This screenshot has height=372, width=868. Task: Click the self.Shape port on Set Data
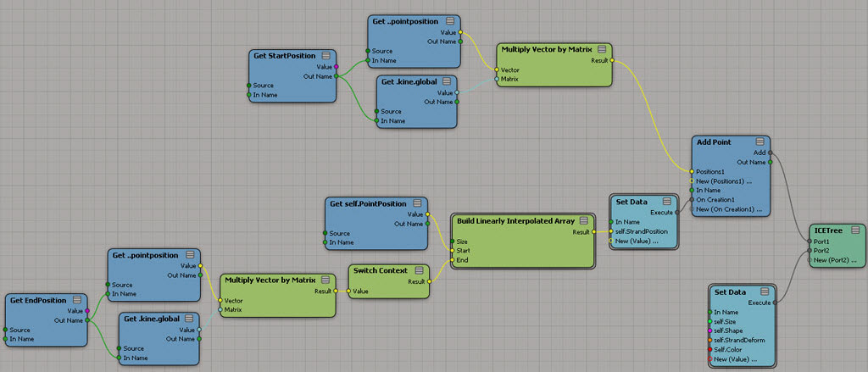tap(709, 330)
